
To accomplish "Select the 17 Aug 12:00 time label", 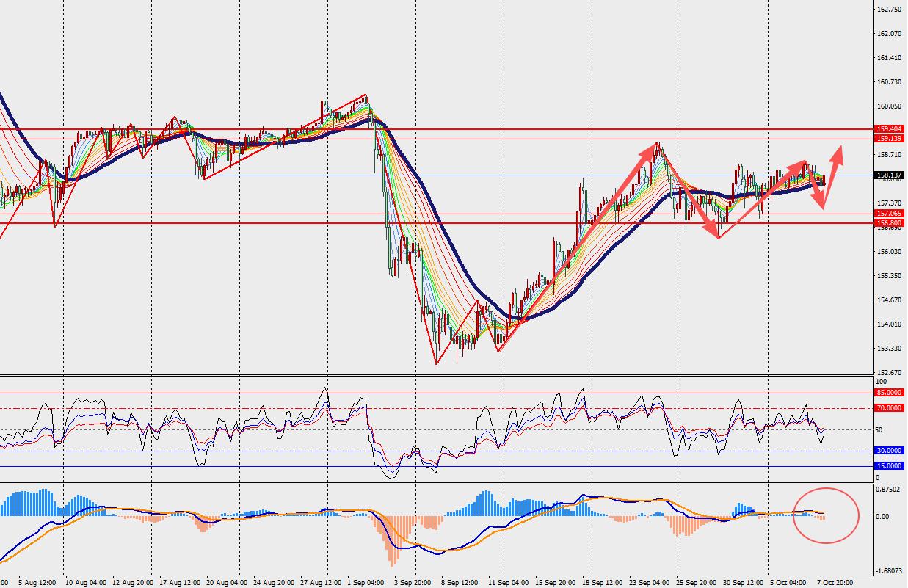I will pos(179,582).
